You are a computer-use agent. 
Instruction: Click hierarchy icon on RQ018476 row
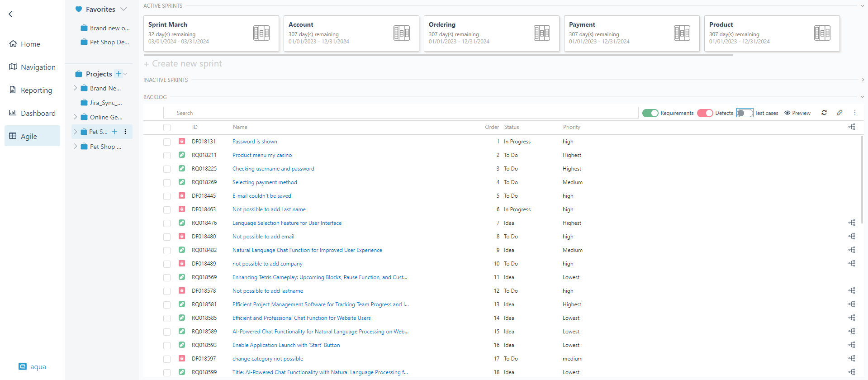pos(852,223)
